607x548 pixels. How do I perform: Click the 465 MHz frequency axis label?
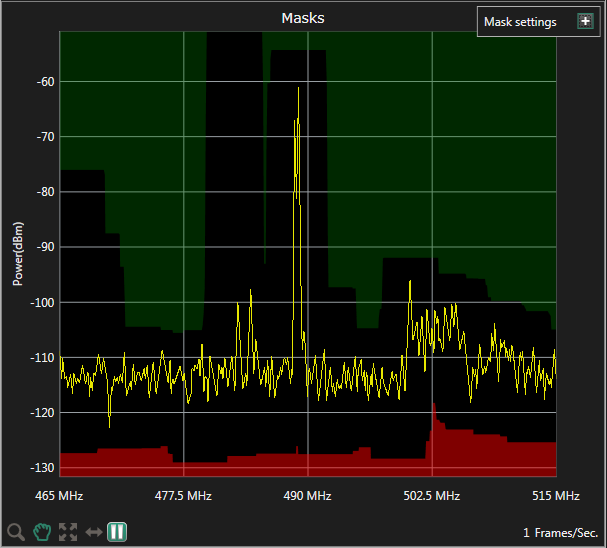(x=59, y=496)
